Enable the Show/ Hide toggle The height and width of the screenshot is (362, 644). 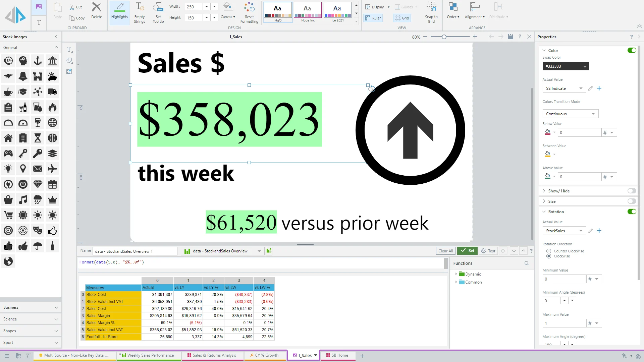tap(632, 191)
